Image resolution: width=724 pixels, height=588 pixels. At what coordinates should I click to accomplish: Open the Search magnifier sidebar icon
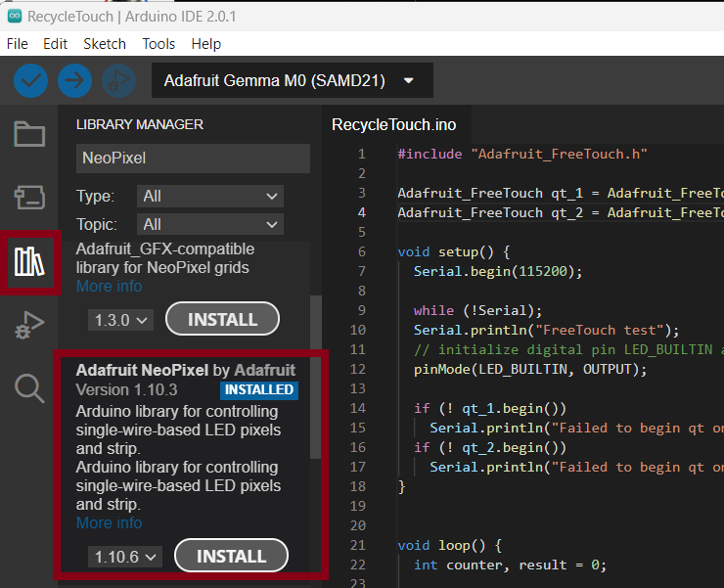tap(29, 388)
